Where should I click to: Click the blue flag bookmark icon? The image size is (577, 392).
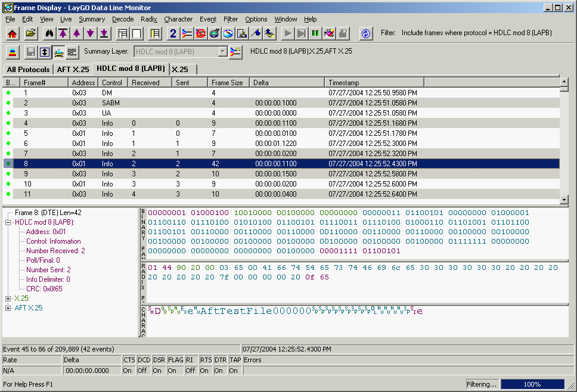coord(256,33)
